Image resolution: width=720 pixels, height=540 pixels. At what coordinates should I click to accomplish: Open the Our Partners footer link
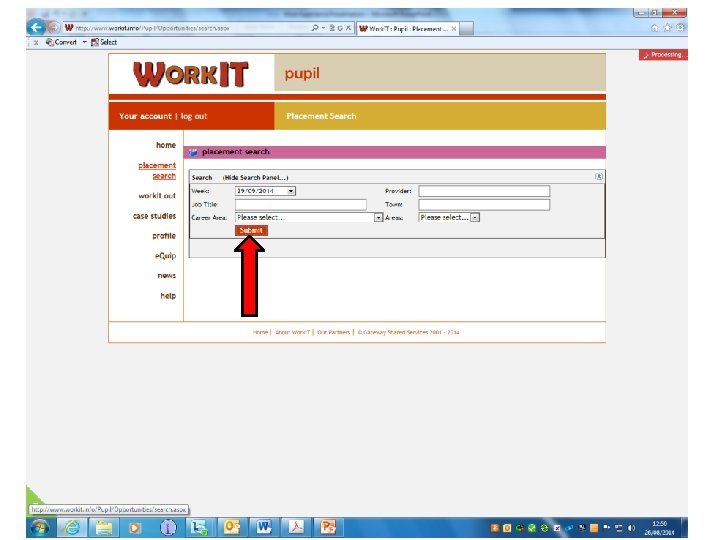pyautogui.click(x=333, y=332)
